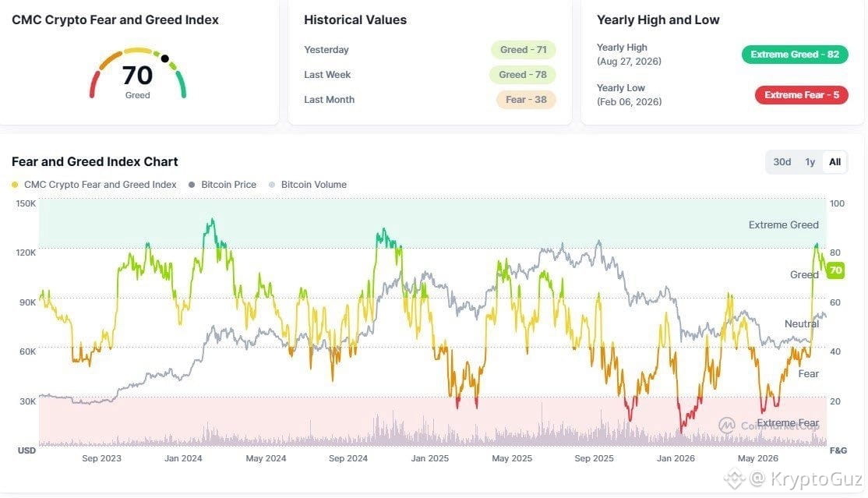Toggle the Bitcoin Volume legend dot
The width and height of the screenshot is (868, 498).
click(x=272, y=185)
